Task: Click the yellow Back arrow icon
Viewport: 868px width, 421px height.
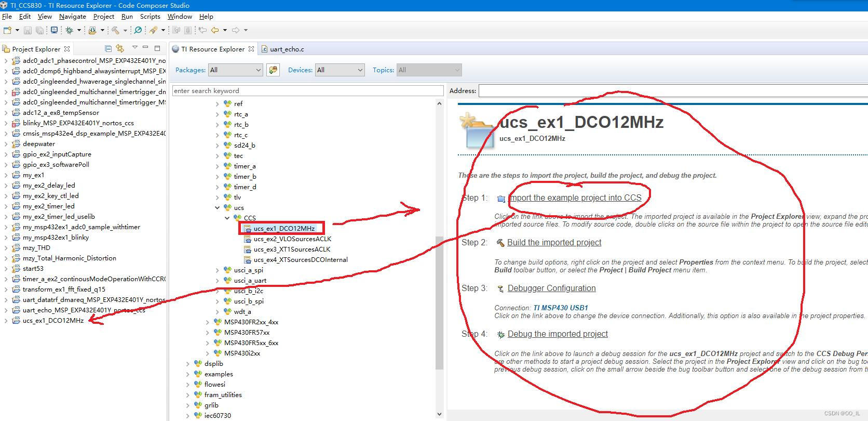Action: pyautogui.click(x=214, y=30)
